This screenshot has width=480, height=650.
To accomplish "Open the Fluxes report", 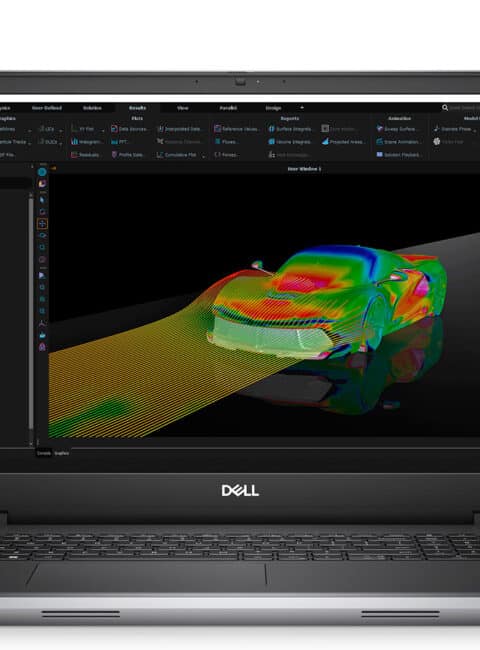I will coord(226,142).
